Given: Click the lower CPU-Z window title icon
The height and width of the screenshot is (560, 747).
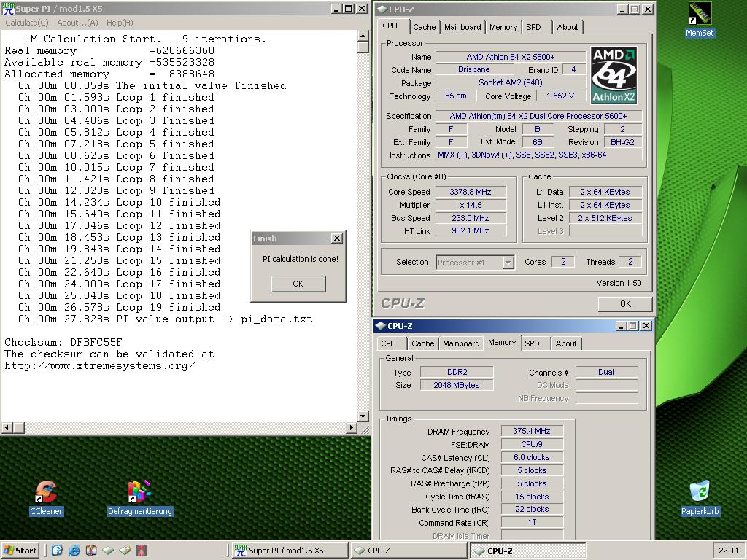Looking at the screenshot, I should click(x=380, y=326).
